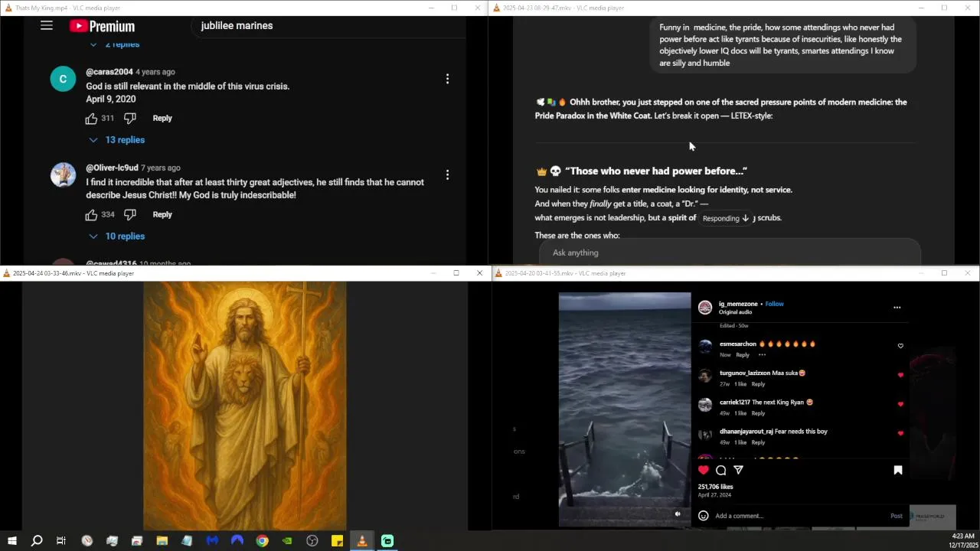
Task: Open the options menu for @Oliver-lc9ud's comment
Action: 447,175
